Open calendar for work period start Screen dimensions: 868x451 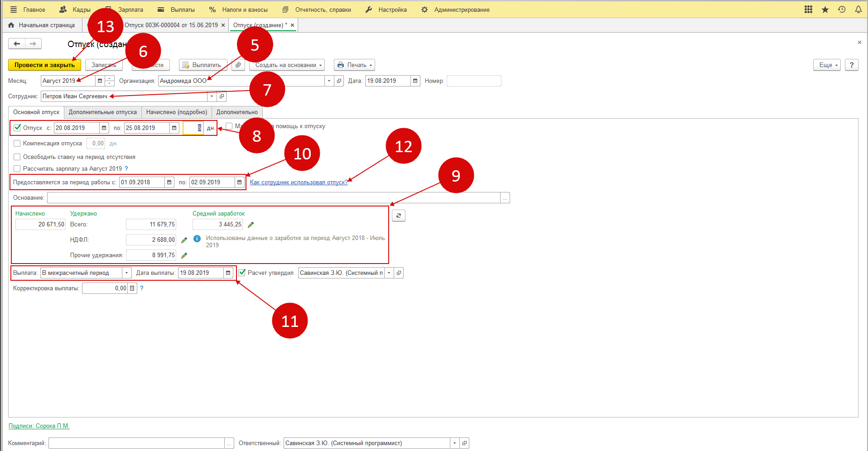click(169, 182)
